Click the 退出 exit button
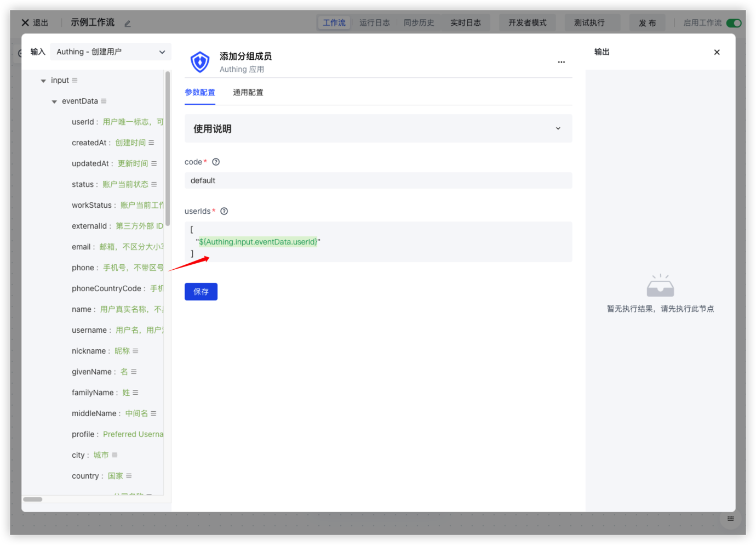The width and height of the screenshot is (756, 545). pos(35,22)
